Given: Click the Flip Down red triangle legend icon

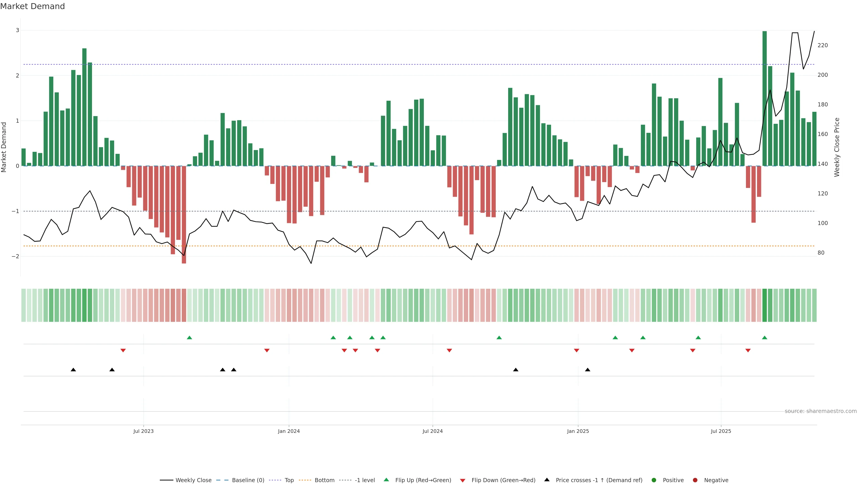Looking at the screenshot, I should coord(463,480).
